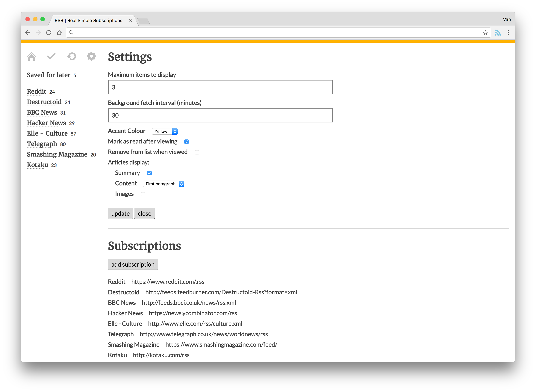This screenshot has height=392, width=536.
Task: Toggle Mark as read after viewing checkbox
Action: tap(187, 142)
